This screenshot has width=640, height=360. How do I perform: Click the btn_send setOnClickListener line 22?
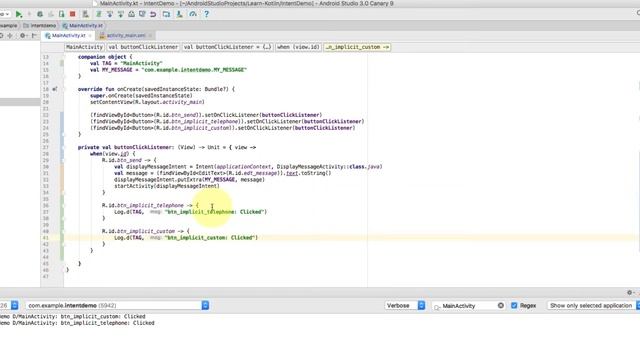tap(206, 115)
